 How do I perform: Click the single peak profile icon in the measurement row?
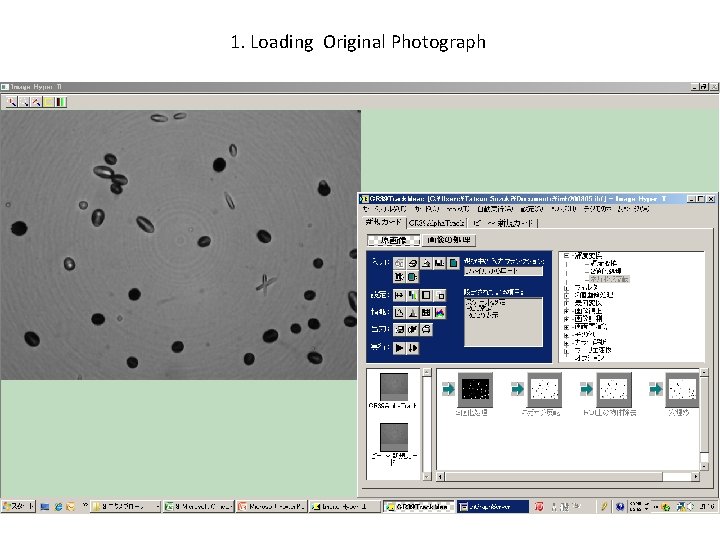coord(412,313)
